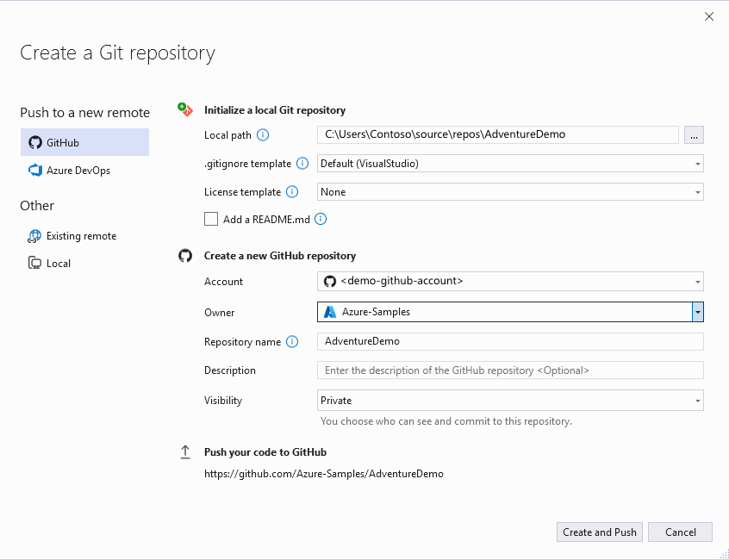Click the info icon beside .gitignore template

tap(302, 163)
